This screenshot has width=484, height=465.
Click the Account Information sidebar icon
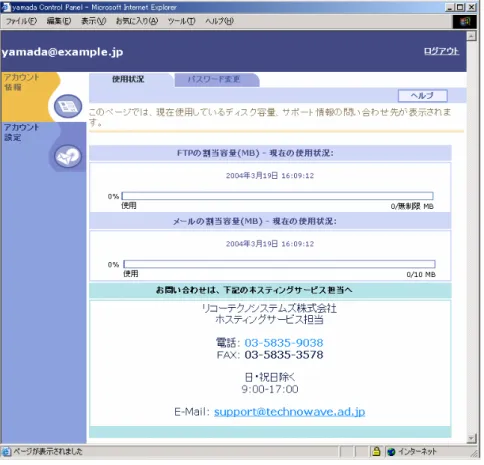tap(68, 106)
